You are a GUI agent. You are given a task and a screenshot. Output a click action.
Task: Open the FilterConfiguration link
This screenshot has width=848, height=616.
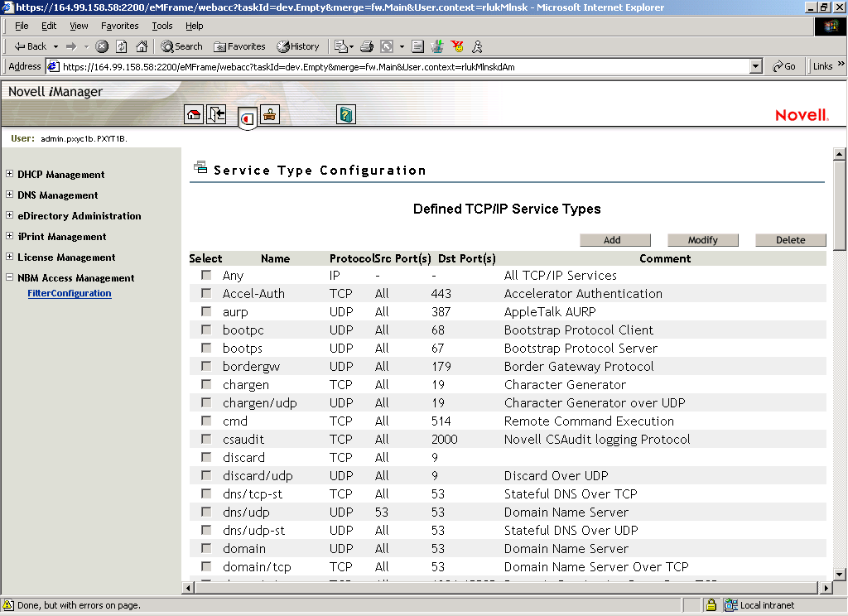click(x=69, y=293)
